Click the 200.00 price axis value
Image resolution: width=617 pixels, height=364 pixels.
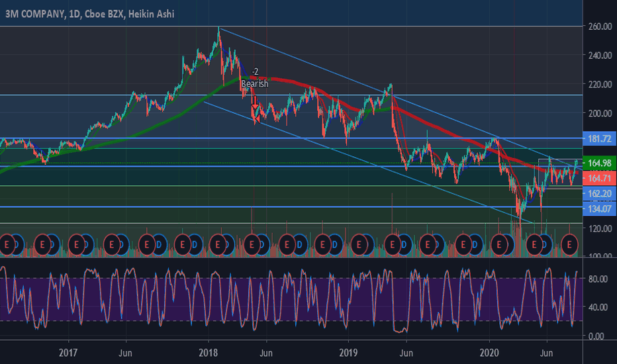point(600,113)
